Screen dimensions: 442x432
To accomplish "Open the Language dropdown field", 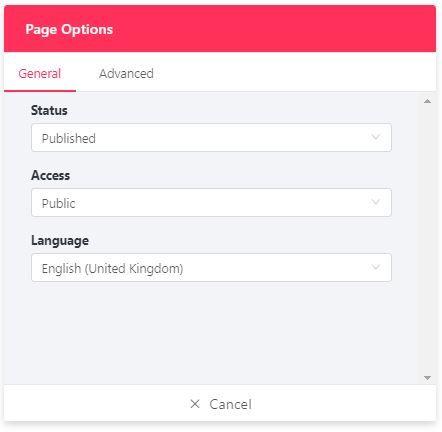I will click(211, 268).
